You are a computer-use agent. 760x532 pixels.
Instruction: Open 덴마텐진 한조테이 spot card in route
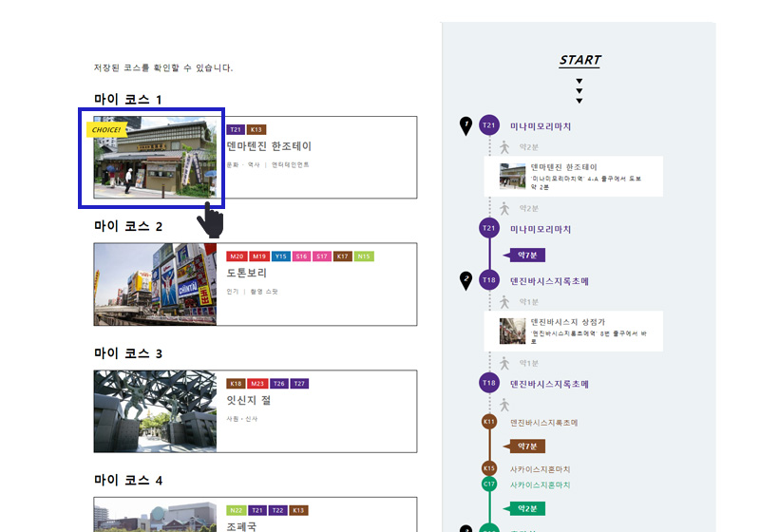(574, 177)
